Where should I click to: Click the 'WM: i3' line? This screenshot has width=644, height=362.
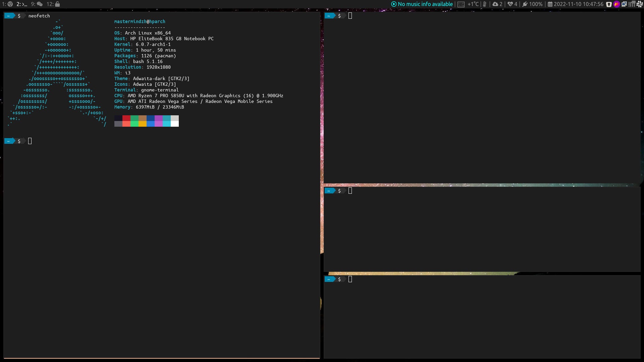[x=122, y=73]
